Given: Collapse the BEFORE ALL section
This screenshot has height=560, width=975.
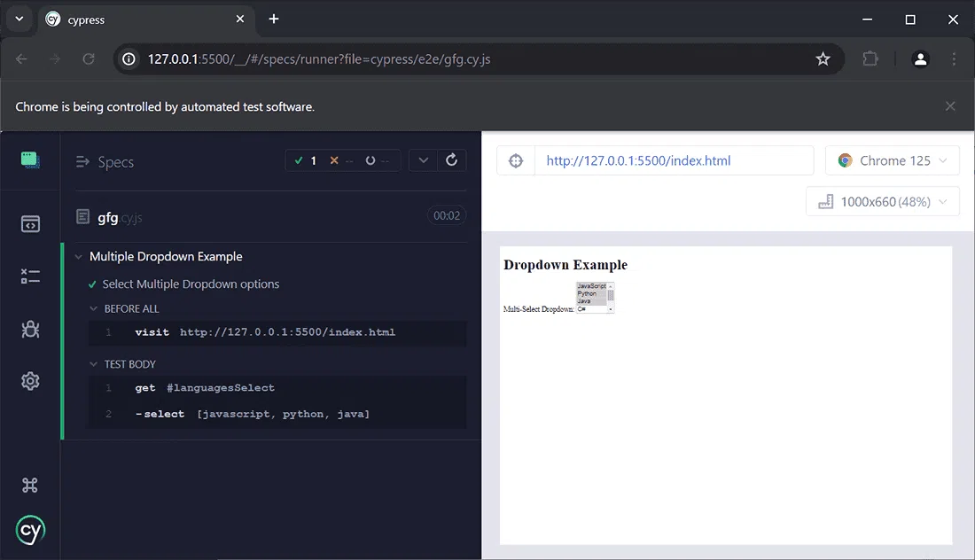Looking at the screenshot, I should click(94, 309).
